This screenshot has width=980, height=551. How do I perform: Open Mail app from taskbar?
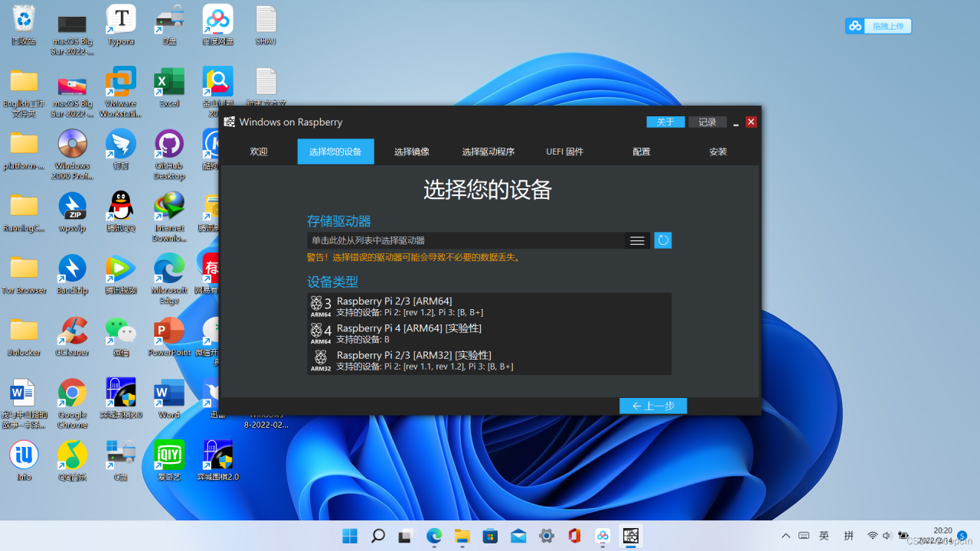518,536
